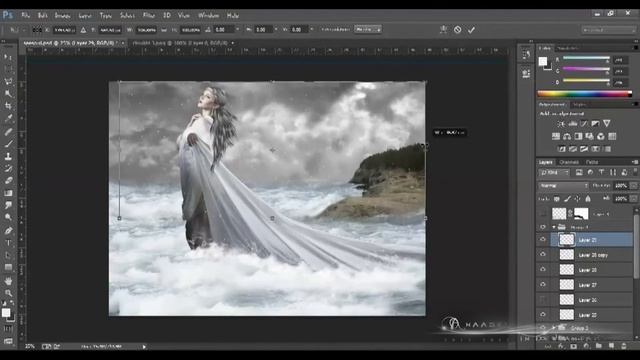
Task: Toggle lock transparent pixels
Action: [x=557, y=199]
